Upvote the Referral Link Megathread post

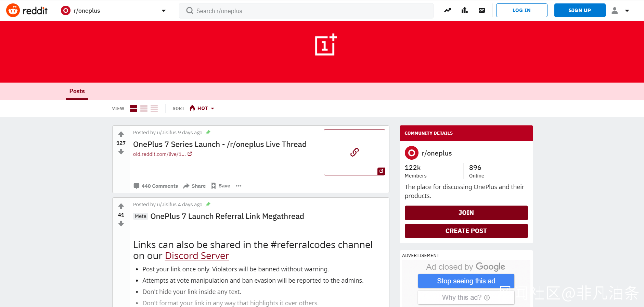(x=121, y=206)
